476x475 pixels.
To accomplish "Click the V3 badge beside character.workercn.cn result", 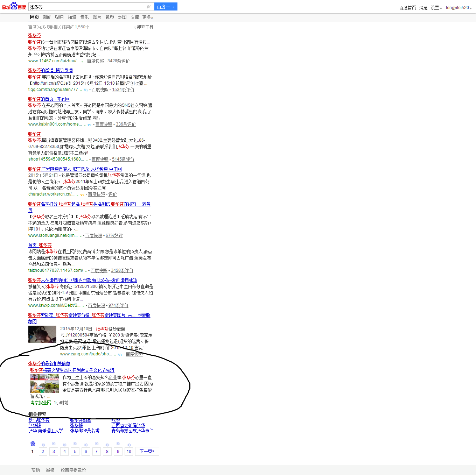I will pyautogui.click(x=82, y=195).
